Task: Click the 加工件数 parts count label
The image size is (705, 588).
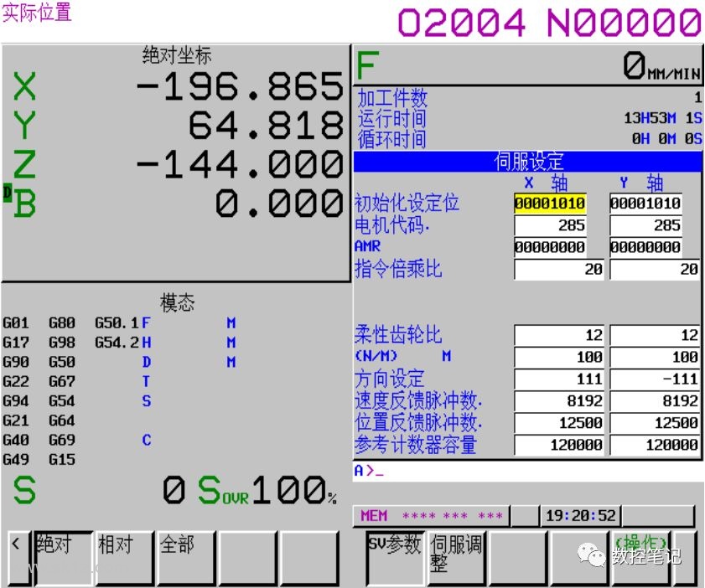Action: point(392,98)
